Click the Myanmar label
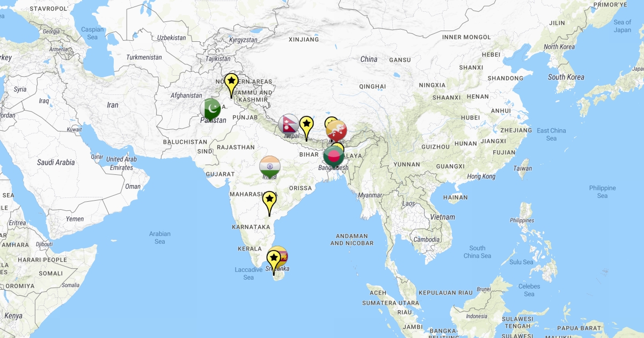Image resolution: width=644 pixels, height=338 pixels. (x=370, y=195)
